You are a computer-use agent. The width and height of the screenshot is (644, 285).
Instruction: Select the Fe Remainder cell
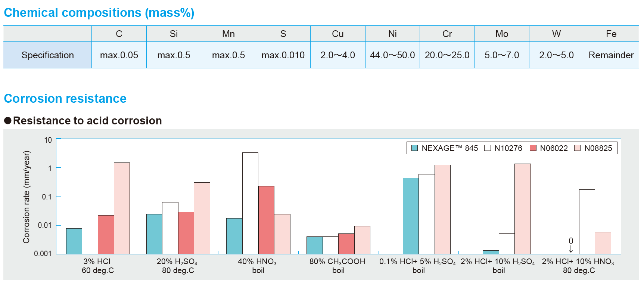(x=611, y=55)
